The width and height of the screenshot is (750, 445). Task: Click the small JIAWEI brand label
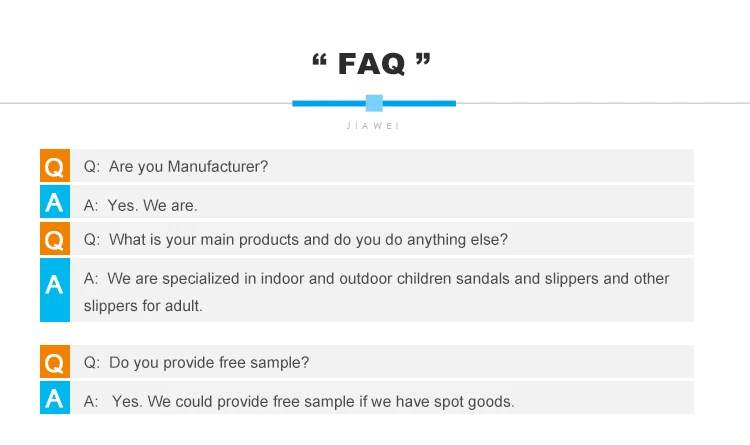point(374,126)
